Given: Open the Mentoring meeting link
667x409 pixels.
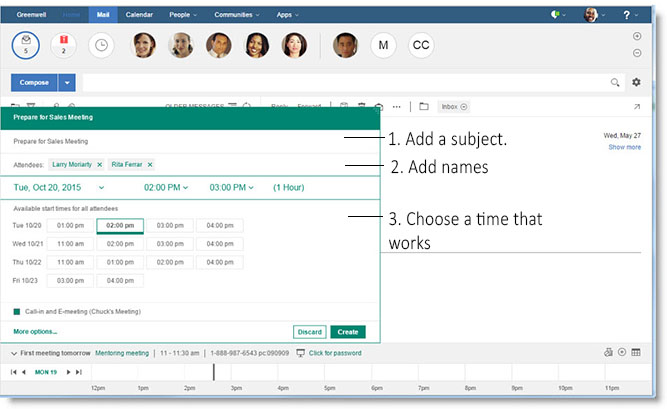Looking at the screenshot, I should (122, 353).
